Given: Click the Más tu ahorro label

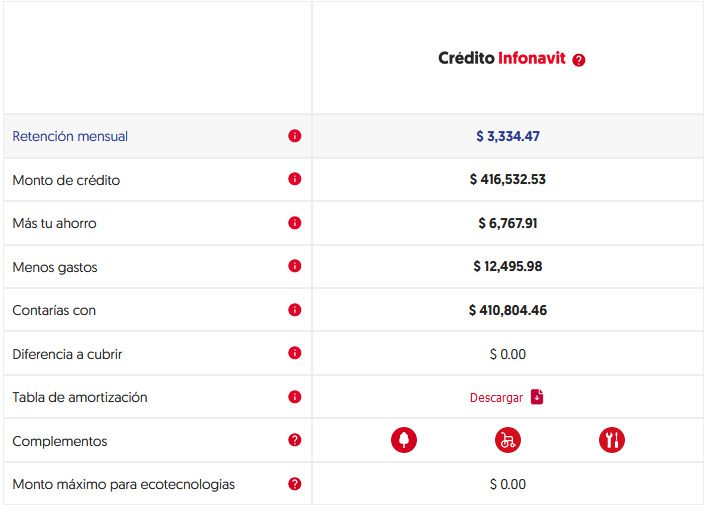Looking at the screenshot, I should point(54,223).
